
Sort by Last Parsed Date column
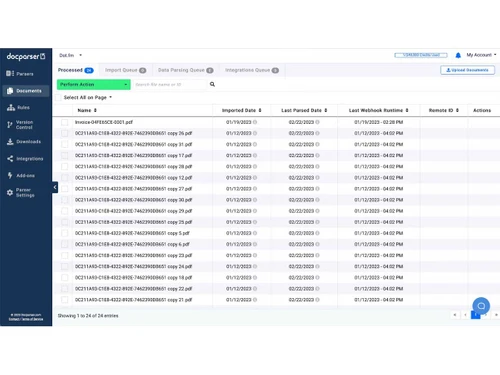point(304,110)
